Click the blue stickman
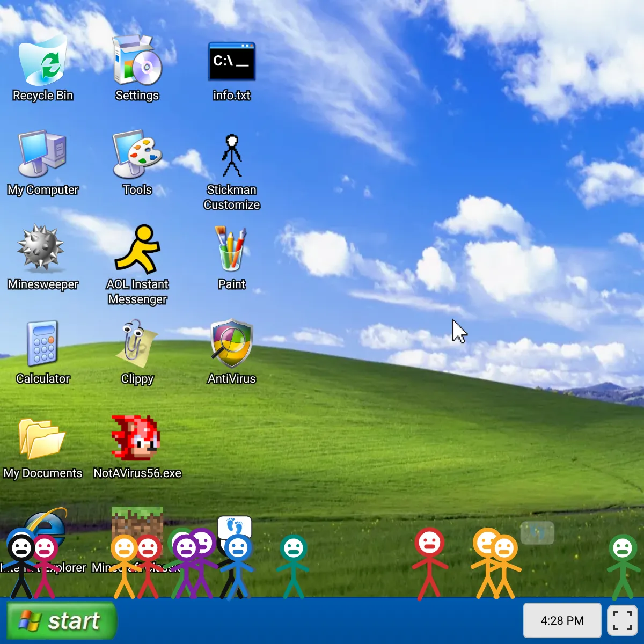The image size is (644, 644). (x=238, y=567)
